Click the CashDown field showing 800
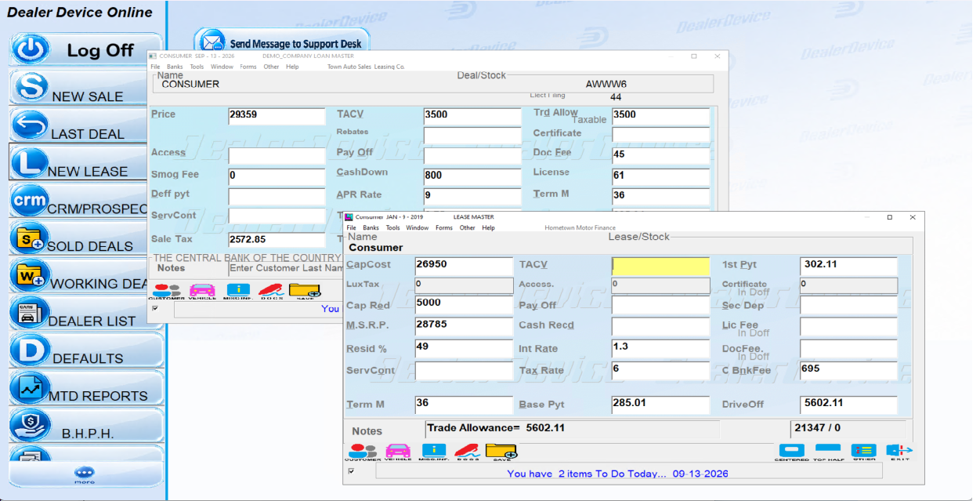The image size is (980, 501). [472, 176]
